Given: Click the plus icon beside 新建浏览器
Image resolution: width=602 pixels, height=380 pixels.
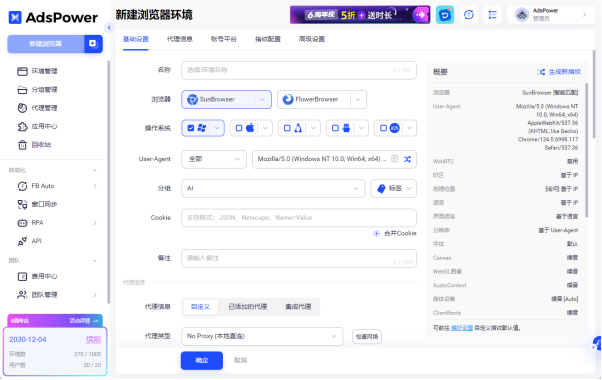Looking at the screenshot, I should (x=93, y=44).
